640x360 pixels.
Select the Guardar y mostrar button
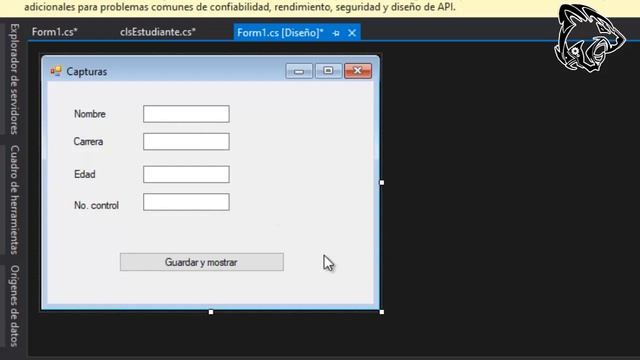click(x=202, y=262)
